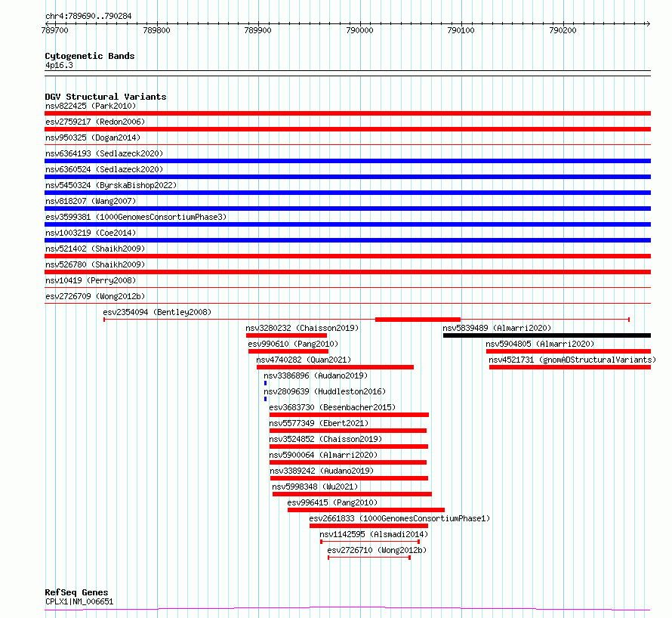The image size is (672, 618).
Task: Open nsv5900064 (Almarri2020) variant
Action: 323,455
